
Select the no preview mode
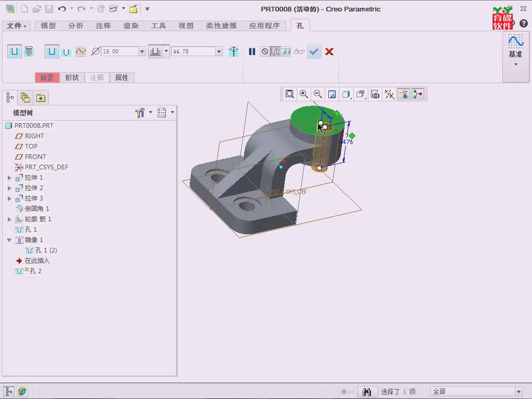point(264,51)
